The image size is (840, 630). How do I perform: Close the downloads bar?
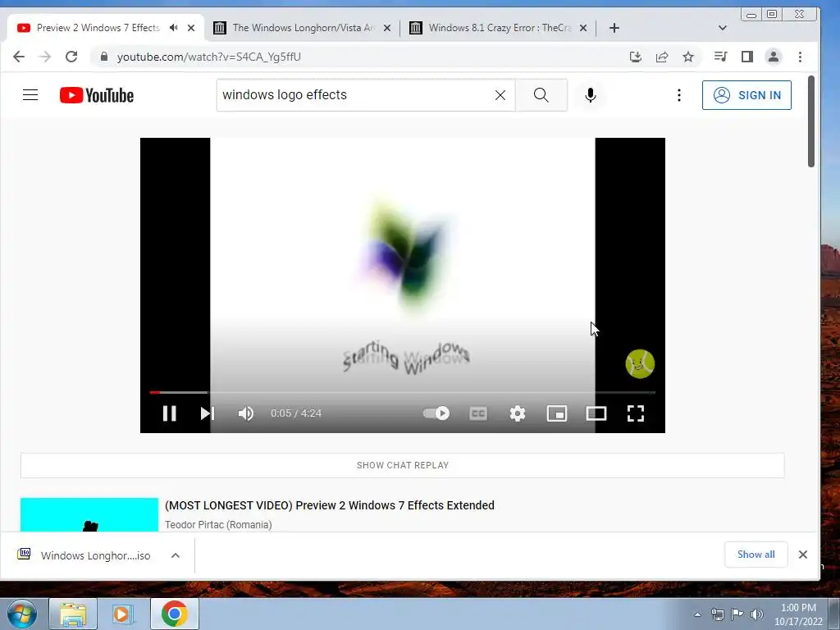pos(802,555)
